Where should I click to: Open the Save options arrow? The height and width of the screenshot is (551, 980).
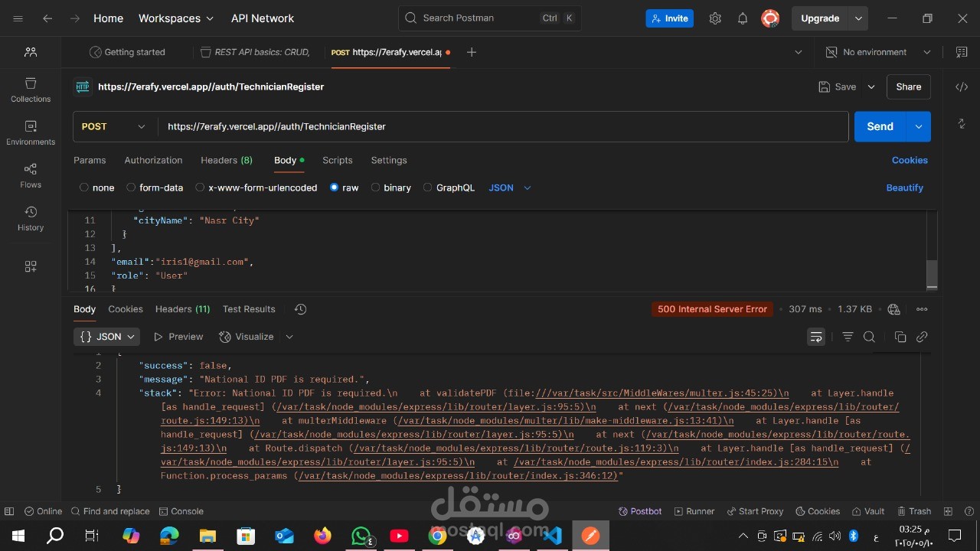871,86
